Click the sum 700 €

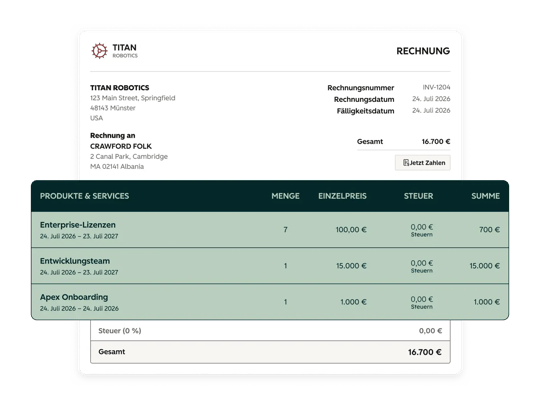point(489,230)
